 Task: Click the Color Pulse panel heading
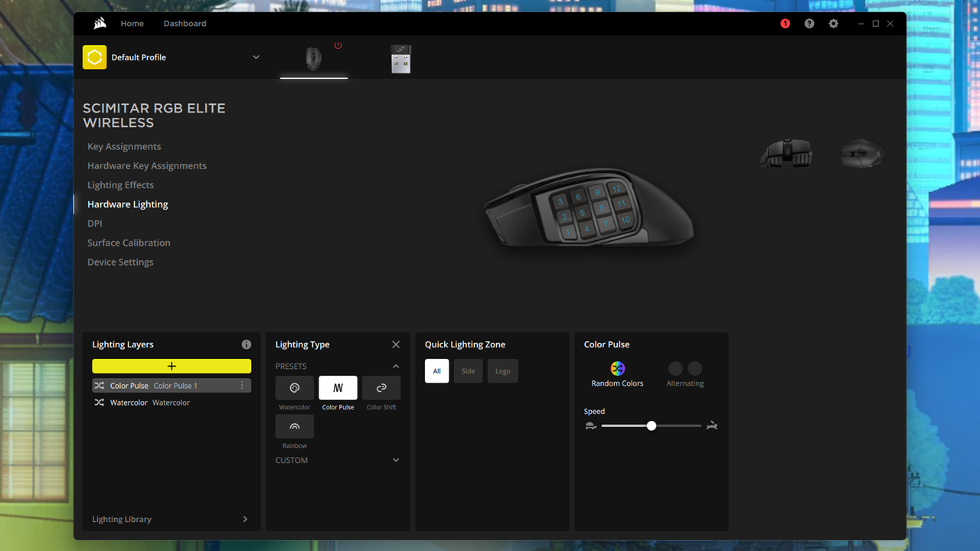606,344
